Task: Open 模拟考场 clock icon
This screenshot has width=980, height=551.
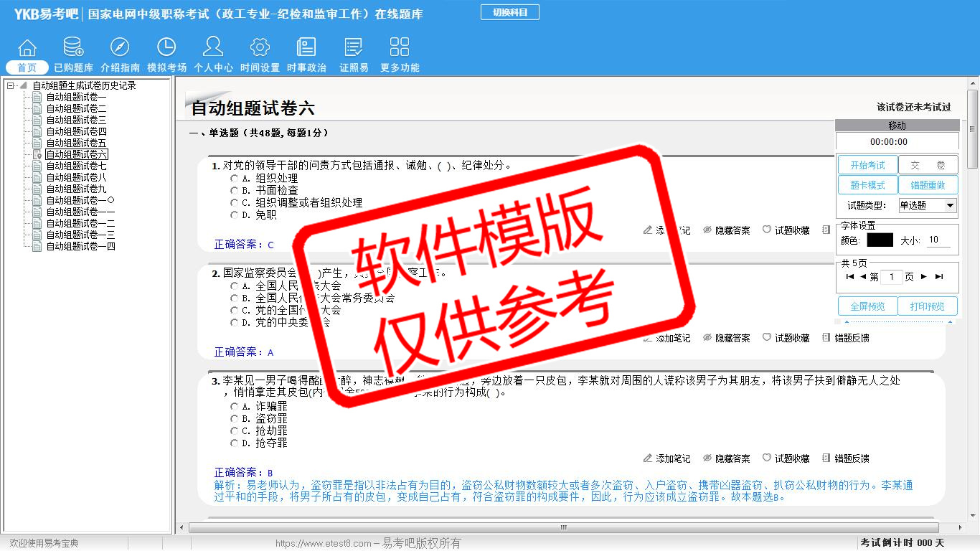Action: point(166,48)
